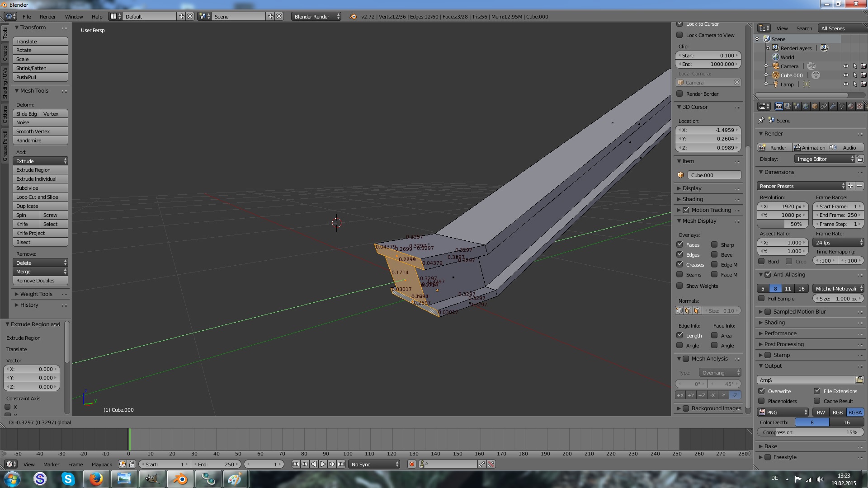Viewport: 868px width, 488px height.
Task: Enable Lock Camera to View checkbox
Action: [679, 35]
